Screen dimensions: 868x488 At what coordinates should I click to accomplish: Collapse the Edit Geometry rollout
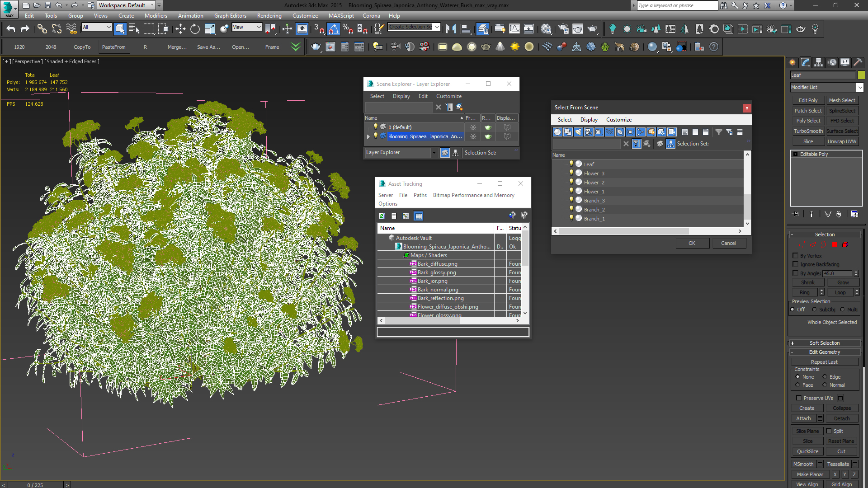(x=825, y=352)
